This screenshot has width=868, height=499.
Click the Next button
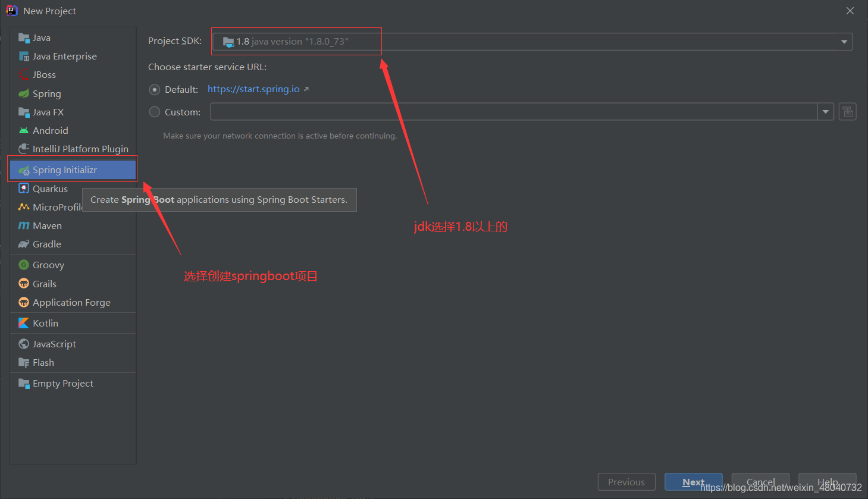point(694,482)
